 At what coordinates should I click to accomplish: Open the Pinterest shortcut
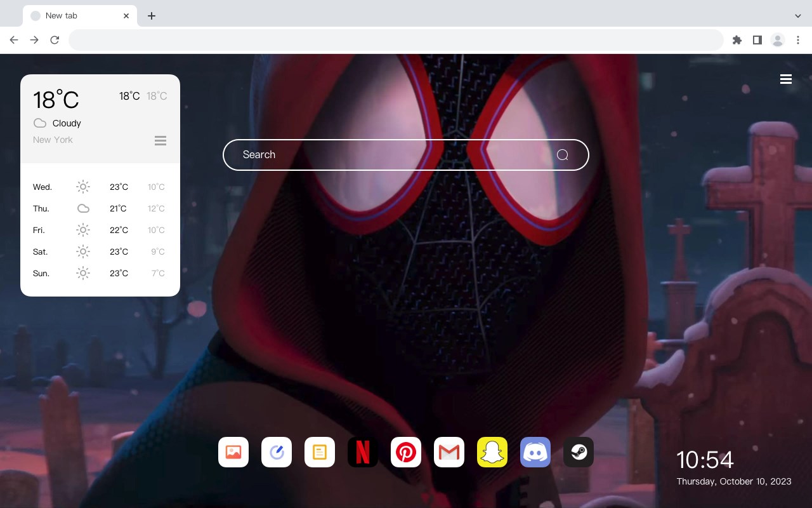pyautogui.click(x=406, y=452)
